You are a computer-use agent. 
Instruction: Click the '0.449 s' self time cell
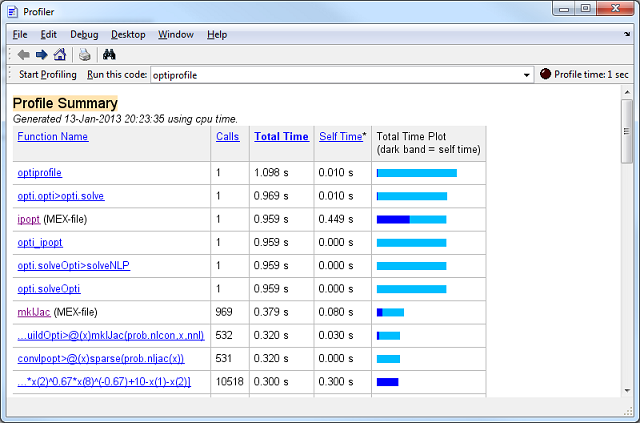coord(336,219)
